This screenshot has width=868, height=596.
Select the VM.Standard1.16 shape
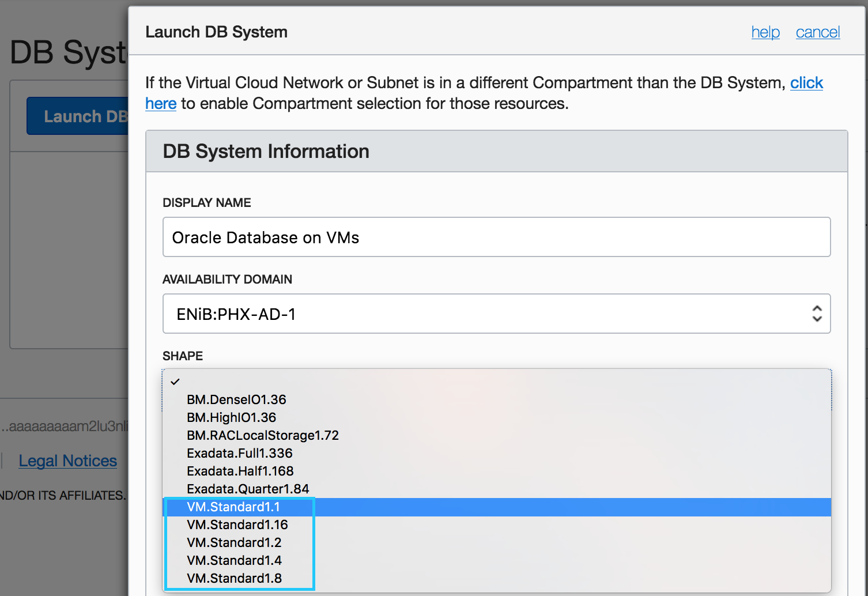(237, 525)
